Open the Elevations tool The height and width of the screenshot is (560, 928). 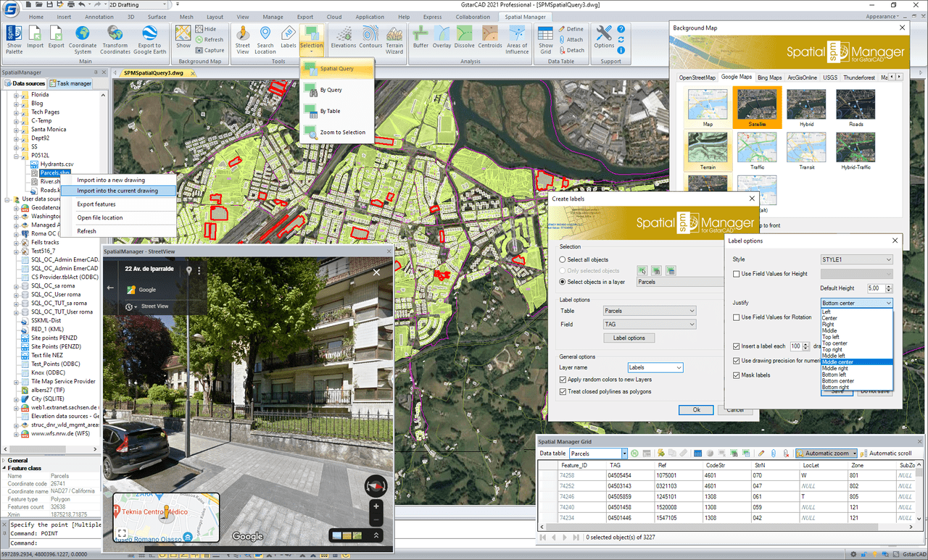[x=344, y=37]
